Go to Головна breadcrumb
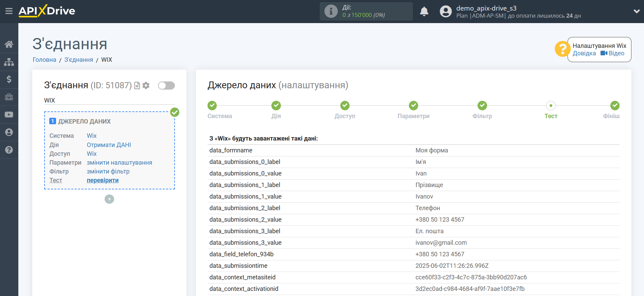Viewport: 644px width, 296px height. point(44,60)
